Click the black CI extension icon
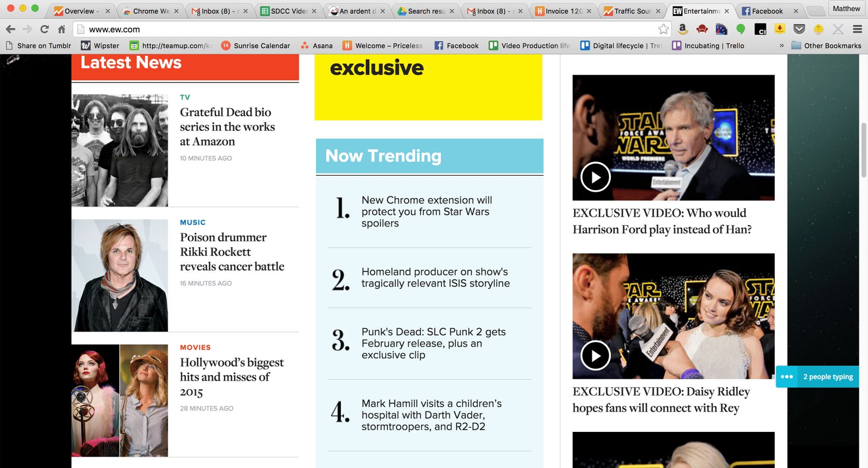 point(760,30)
